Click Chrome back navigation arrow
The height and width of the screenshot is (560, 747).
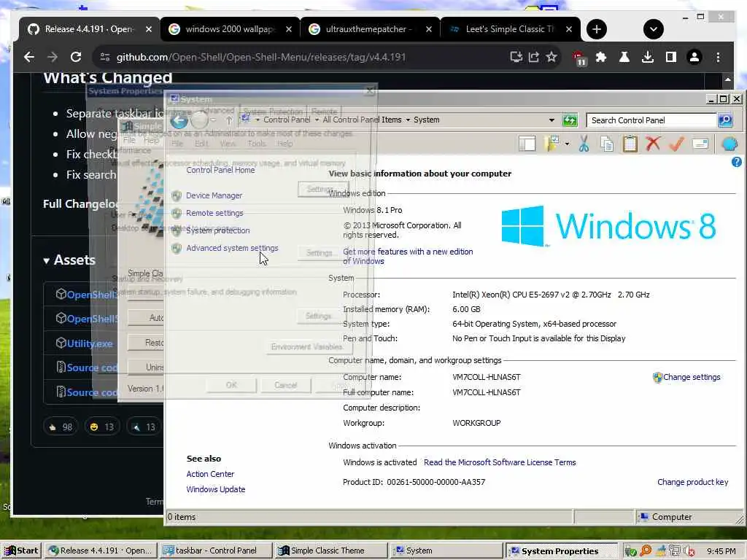[29, 57]
